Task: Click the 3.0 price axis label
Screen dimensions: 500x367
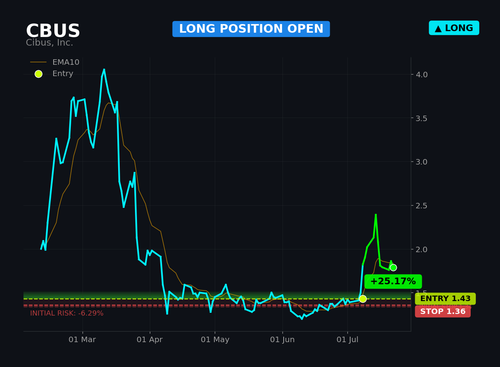Action: pyautogui.click(x=422, y=162)
